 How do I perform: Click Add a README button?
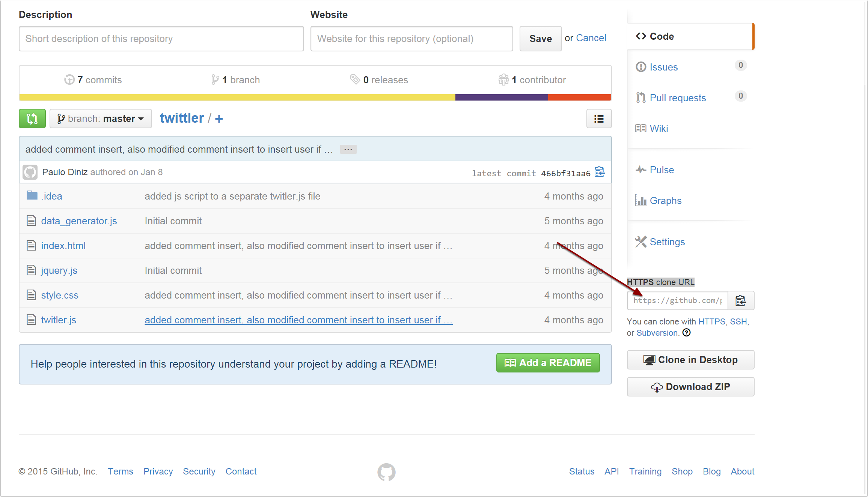click(x=548, y=363)
